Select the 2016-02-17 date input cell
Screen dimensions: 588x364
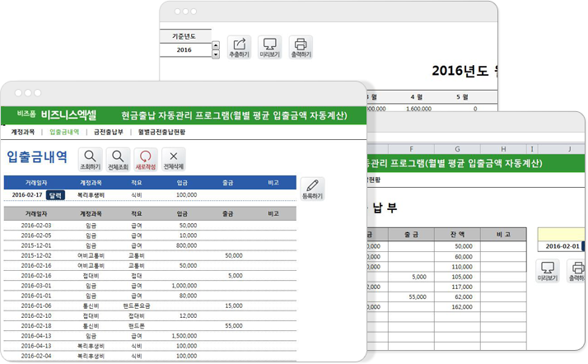pos(27,195)
